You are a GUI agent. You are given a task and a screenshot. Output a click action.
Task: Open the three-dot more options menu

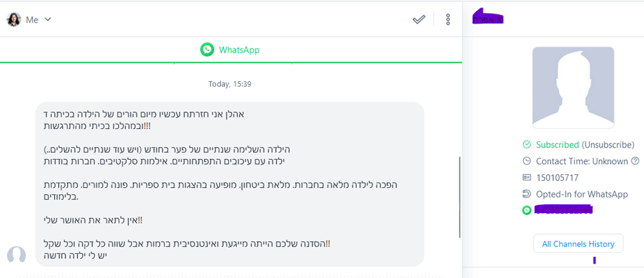448,20
